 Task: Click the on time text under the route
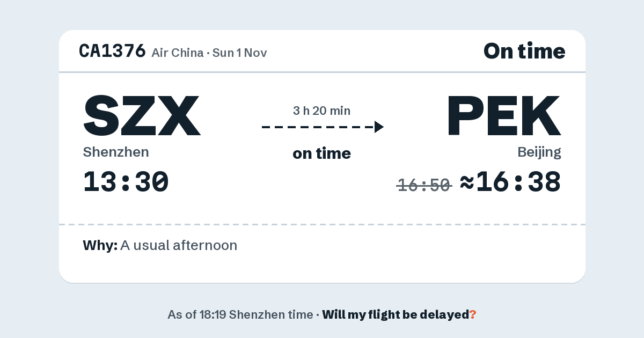[321, 153]
